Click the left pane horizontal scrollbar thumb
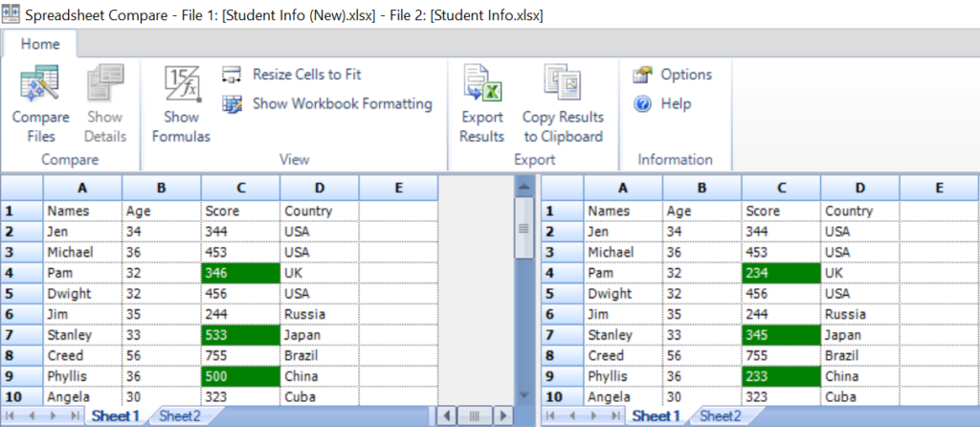980x427 pixels. pyautogui.click(x=475, y=416)
